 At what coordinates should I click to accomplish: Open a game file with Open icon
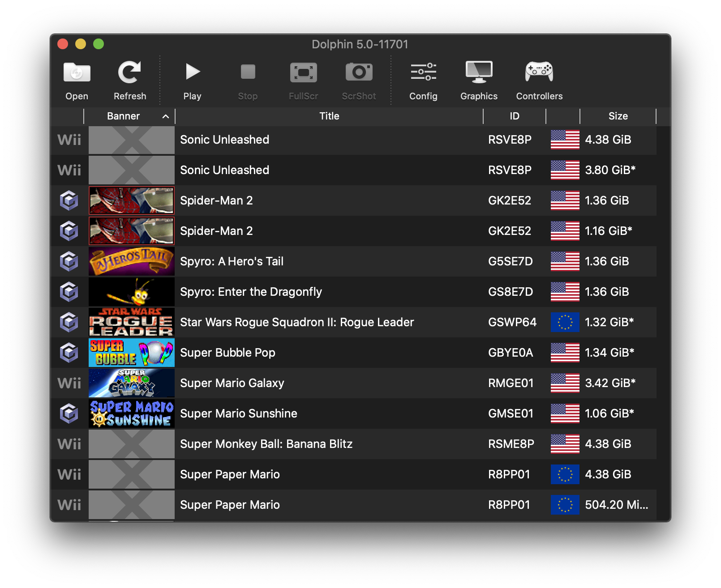(77, 81)
